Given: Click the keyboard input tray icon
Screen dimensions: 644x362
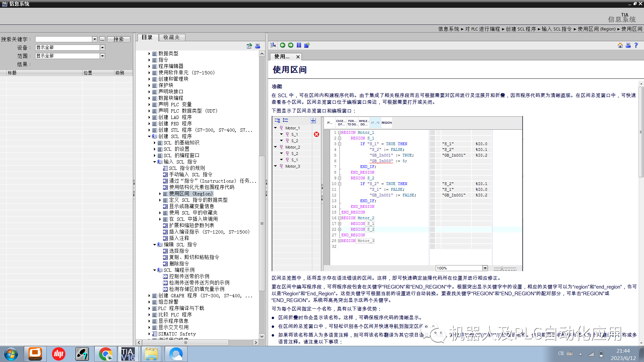Looking at the screenshot, I should 570,354.
